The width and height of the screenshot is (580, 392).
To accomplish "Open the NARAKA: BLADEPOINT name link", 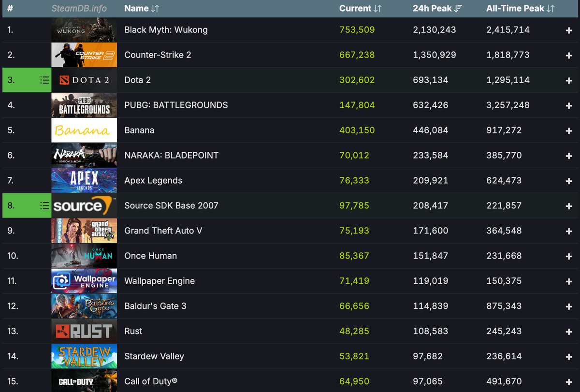I will point(172,156).
